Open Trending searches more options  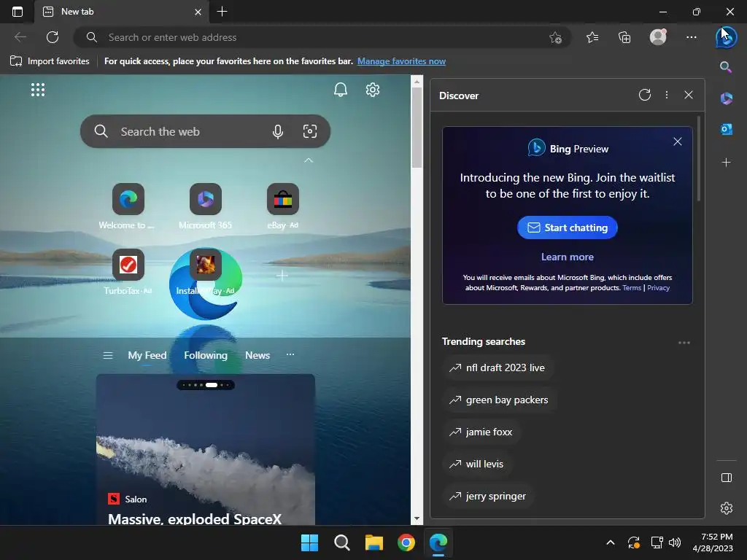[x=684, y=343]
